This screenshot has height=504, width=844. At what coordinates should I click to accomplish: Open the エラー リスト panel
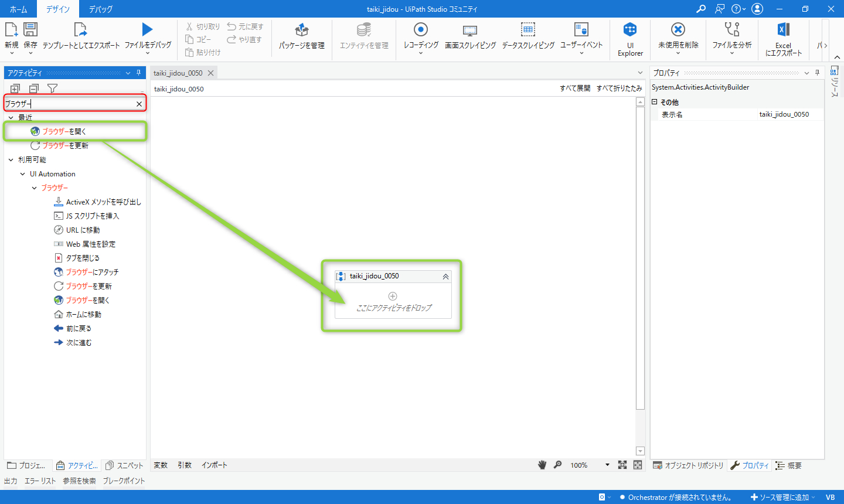point(40,481)
